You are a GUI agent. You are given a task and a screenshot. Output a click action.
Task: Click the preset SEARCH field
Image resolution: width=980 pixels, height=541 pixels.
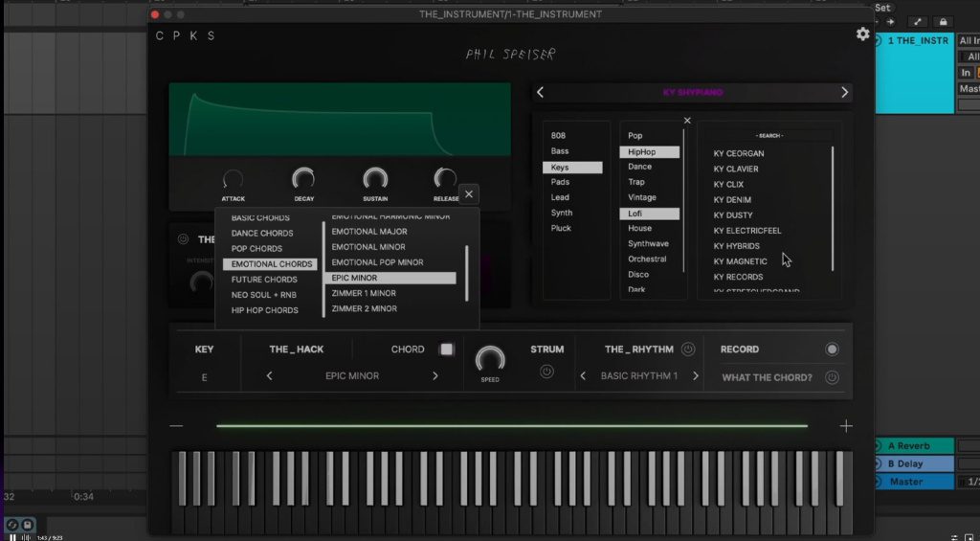[x=769, y=136]
